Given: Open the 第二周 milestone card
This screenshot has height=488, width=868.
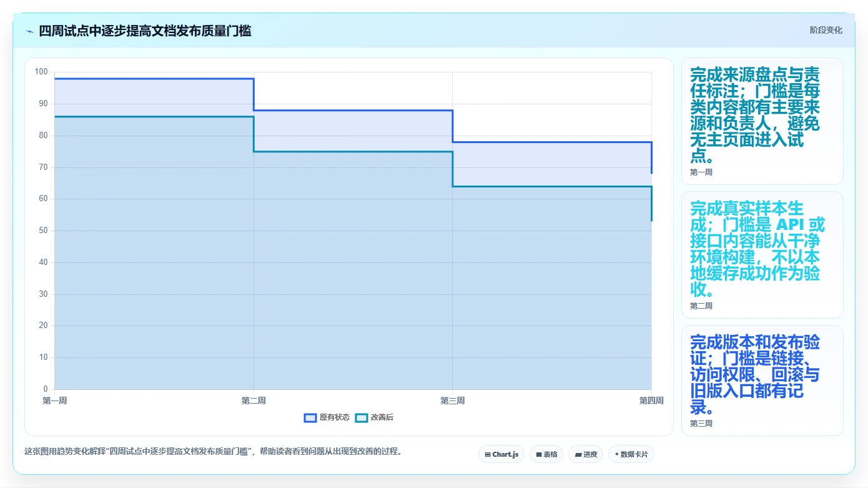Looking at the screenshot, I should pos(762,255).
